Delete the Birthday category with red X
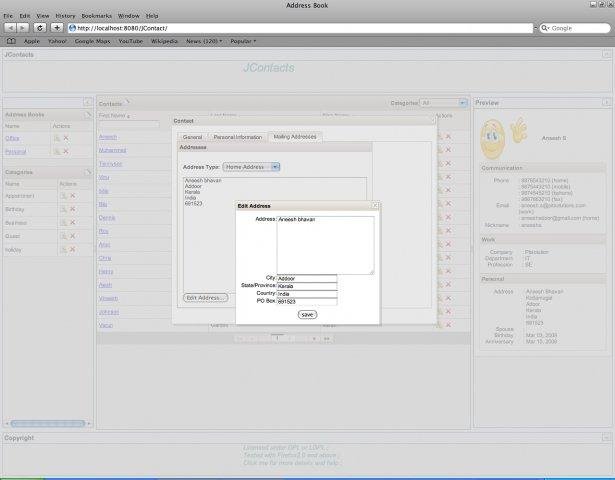 (x=73, y=209)
